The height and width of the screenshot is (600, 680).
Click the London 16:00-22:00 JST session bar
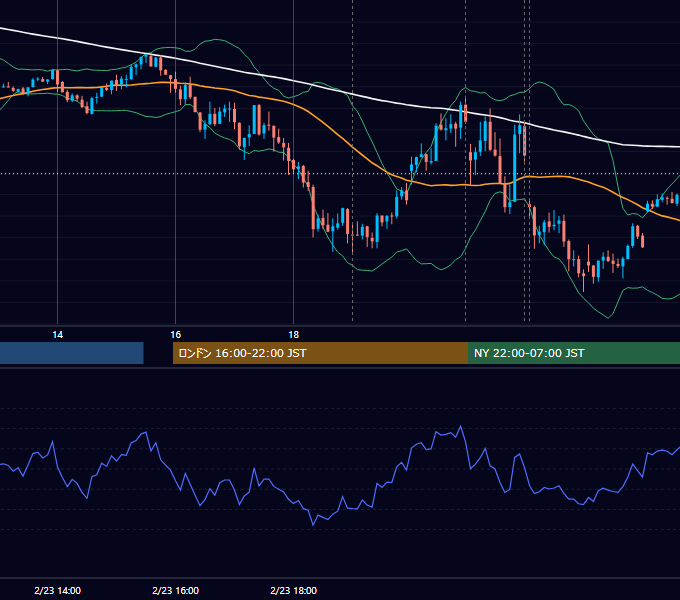[320, 353]
